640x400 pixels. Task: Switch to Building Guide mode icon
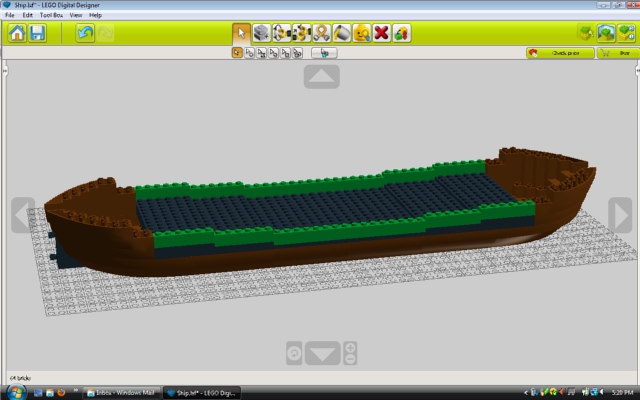[x=626, y=33]
